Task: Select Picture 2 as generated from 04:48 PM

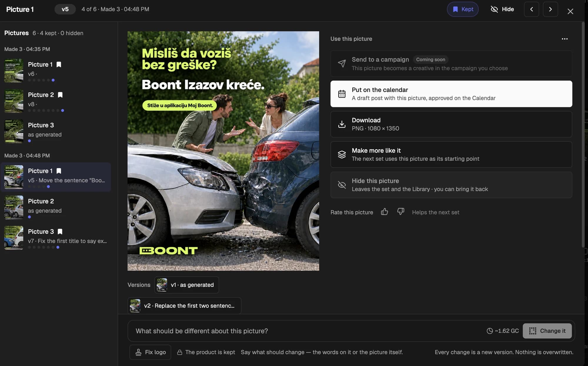Action: 56,207
